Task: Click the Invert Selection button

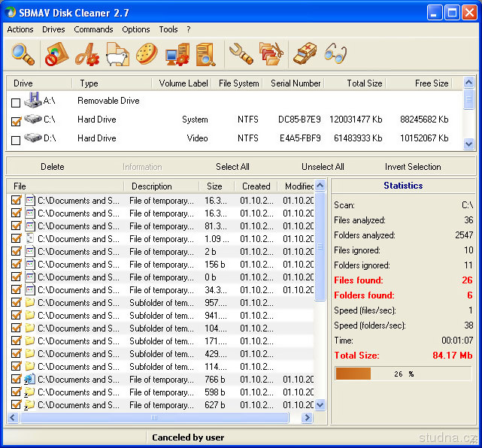Action: click(413, 167)
